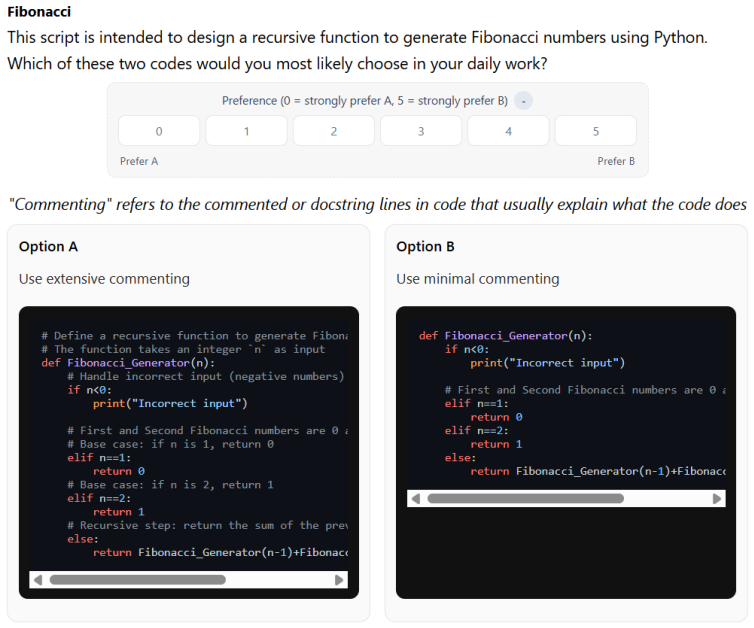Pick rating 5 strongly prefer B
This screenshot has width=754, height=628.
click(x=596, y=131)
